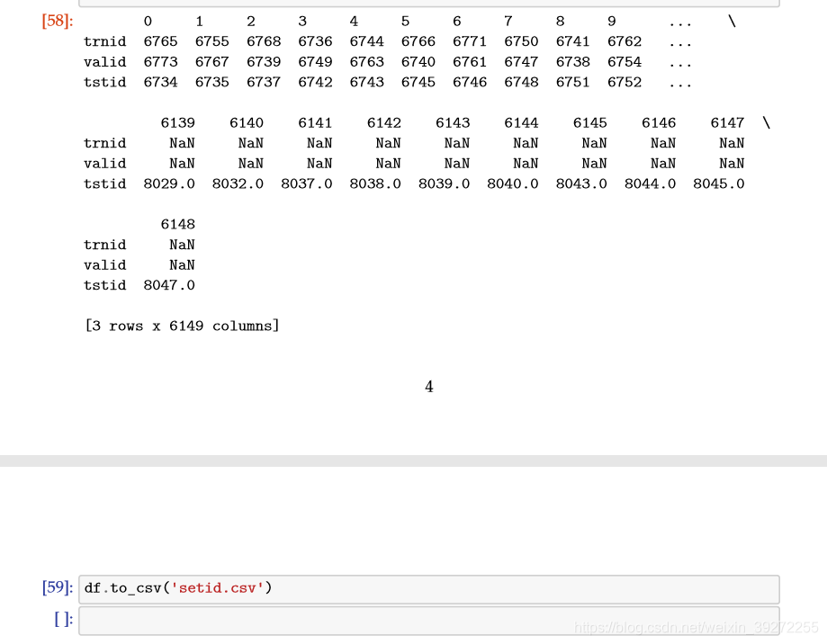
Task: Select the [59]: input prompt label
Action: click(x=58, y=587)
